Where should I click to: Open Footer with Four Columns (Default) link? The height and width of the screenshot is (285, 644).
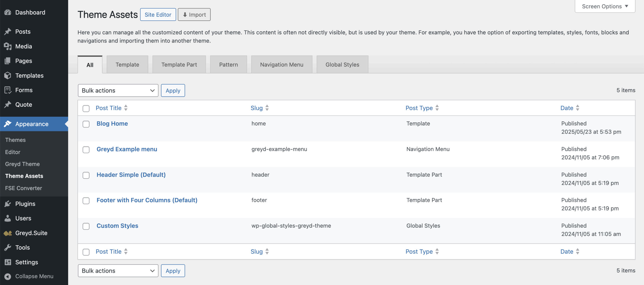pyautogui.click(x=147, y=200)
